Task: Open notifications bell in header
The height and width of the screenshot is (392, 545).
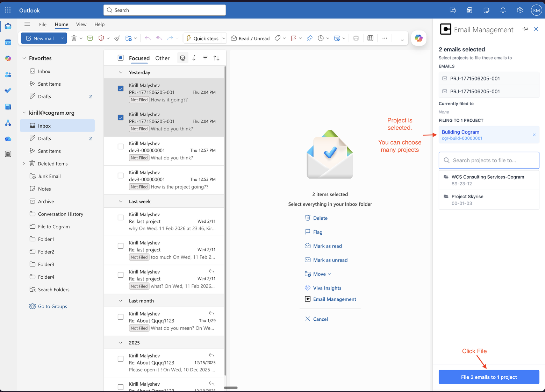Action: click(x=503, y=10)
